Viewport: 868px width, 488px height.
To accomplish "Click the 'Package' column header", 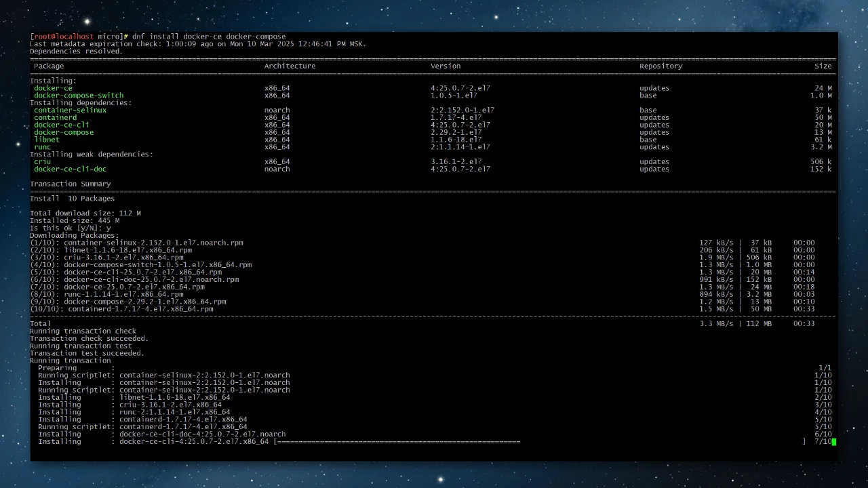I will point(49,66).
